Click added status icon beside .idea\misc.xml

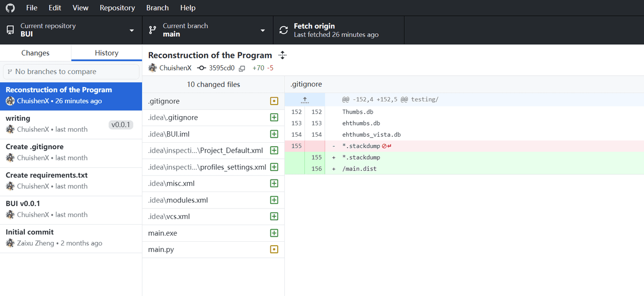click(x=274, y=183)
